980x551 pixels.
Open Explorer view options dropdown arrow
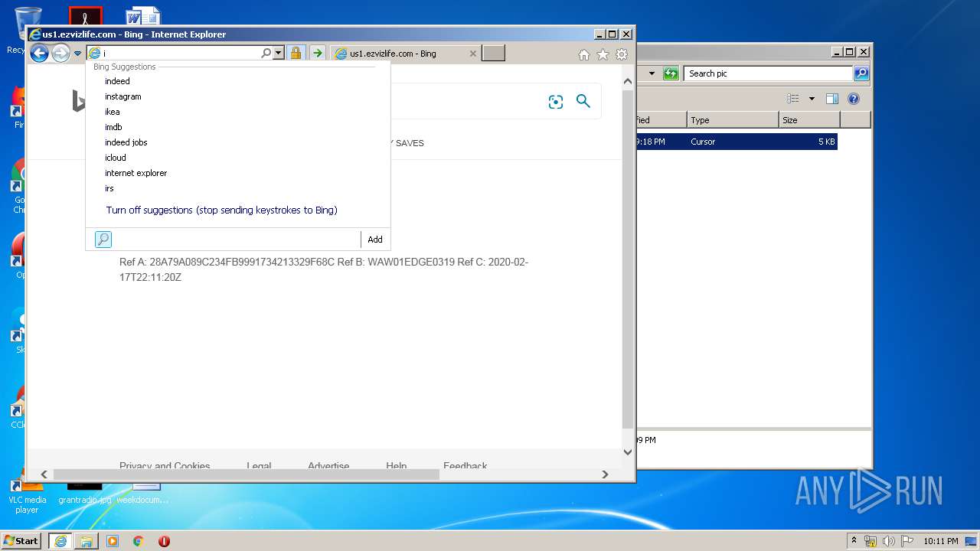click(x=812, y=99)
